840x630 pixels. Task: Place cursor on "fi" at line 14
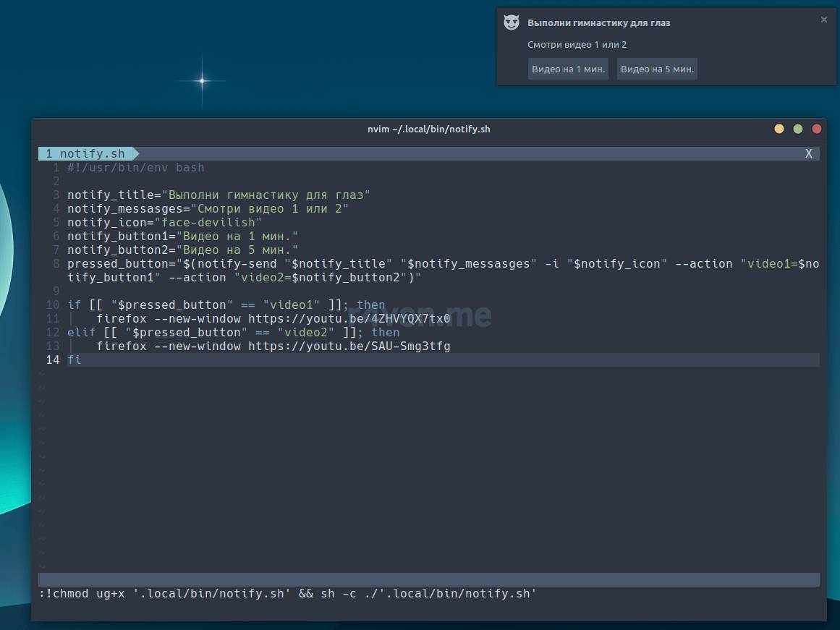(74, 360)
